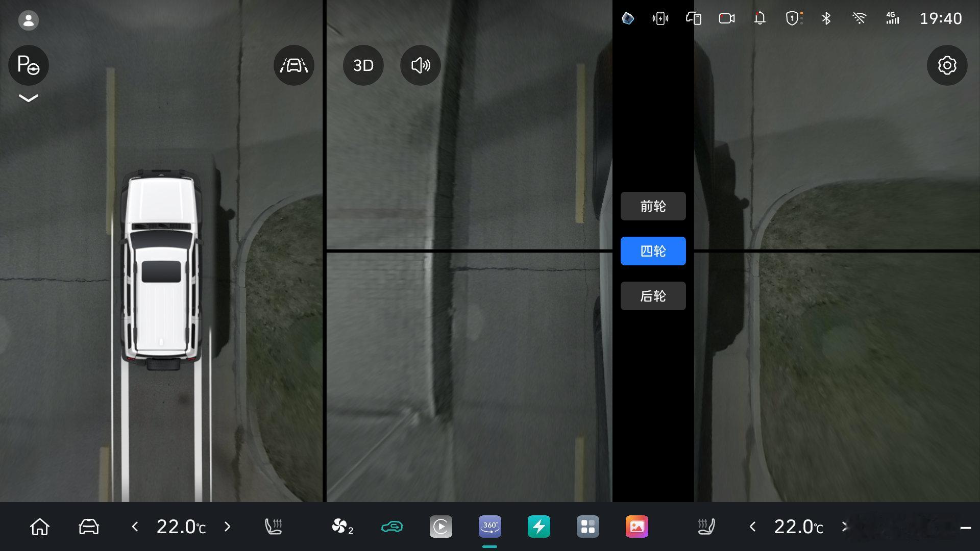Tap the lane view car icon

pyautogui.click(x=293, y=65)
